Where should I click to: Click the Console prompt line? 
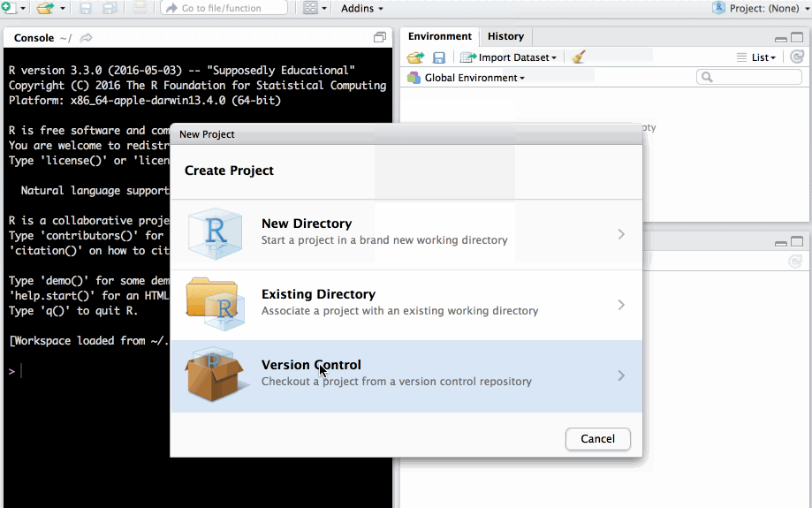[x=197, y=371]
